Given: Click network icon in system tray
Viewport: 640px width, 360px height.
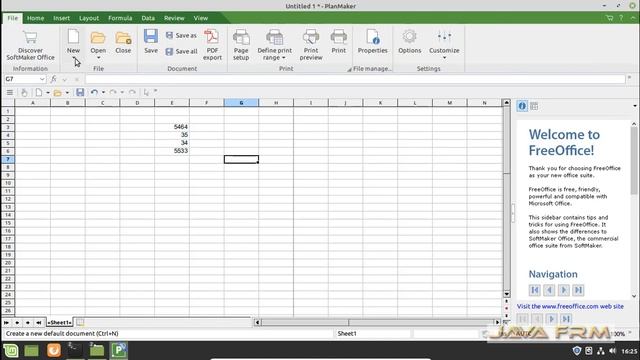Looking at the screenshot, I should tap(600, 351).
